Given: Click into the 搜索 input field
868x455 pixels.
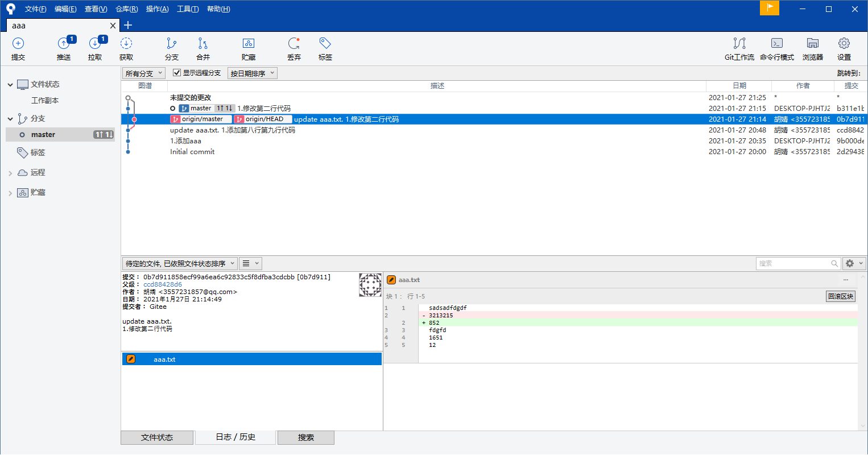Looking at the screenshot, I should [793, 263].
